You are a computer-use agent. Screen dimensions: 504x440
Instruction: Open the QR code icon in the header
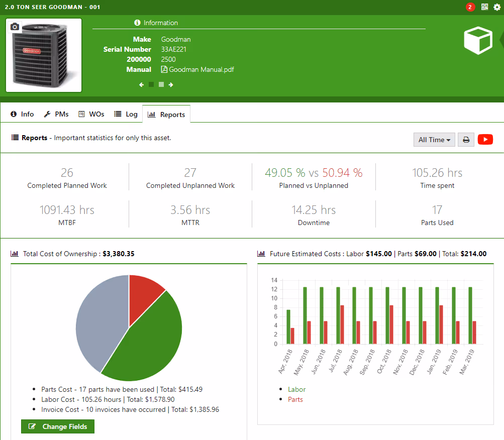pyautogui.click(x=484, y=7)
